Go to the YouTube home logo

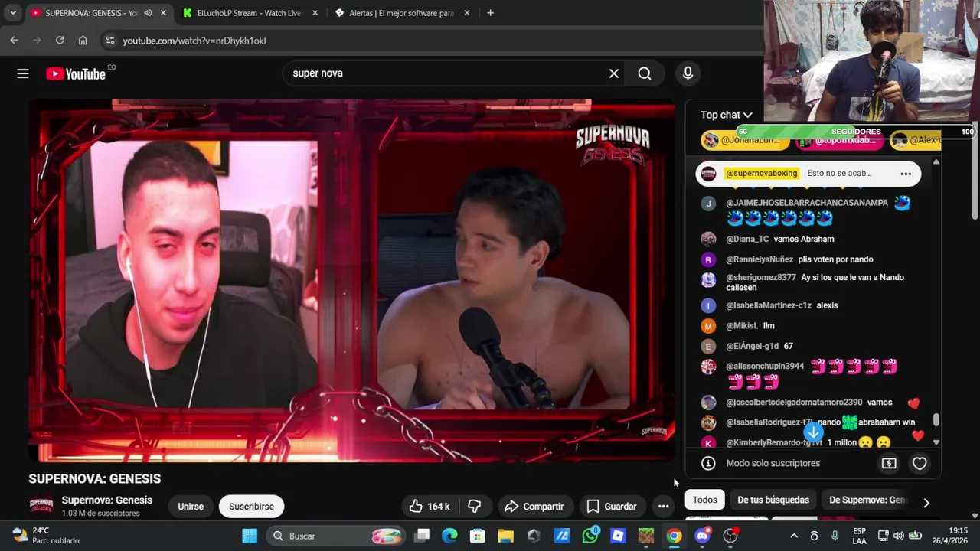pyautogui.click(x=75, y=73)
